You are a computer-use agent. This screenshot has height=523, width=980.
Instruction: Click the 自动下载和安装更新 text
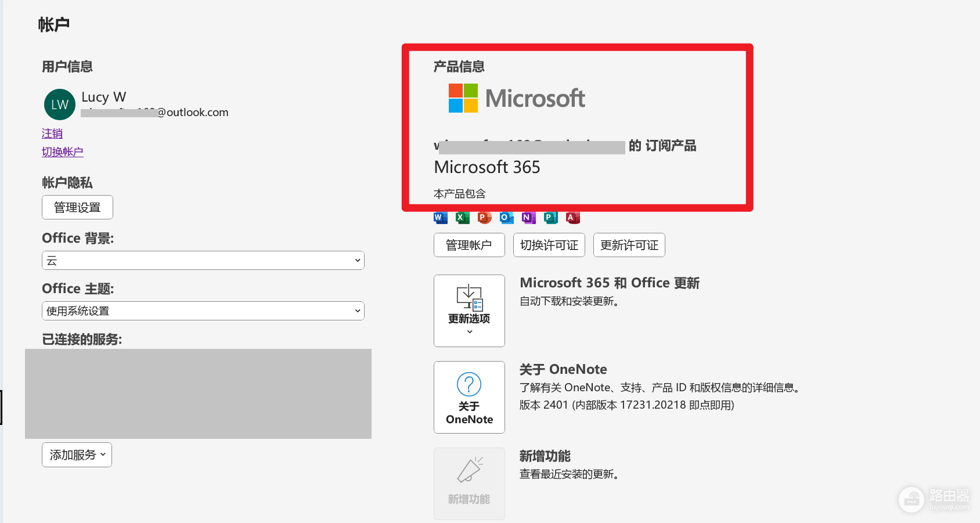[x=570, y=301]
